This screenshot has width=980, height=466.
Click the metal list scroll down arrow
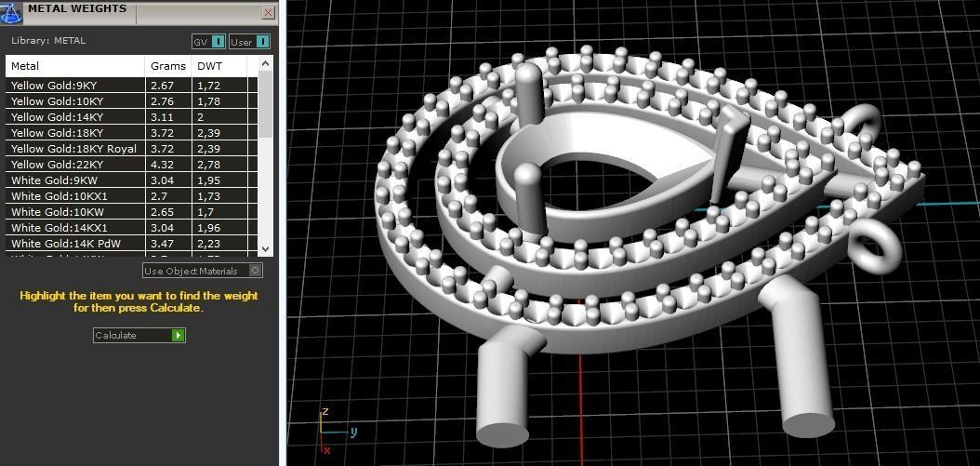(x=266, y=248)
